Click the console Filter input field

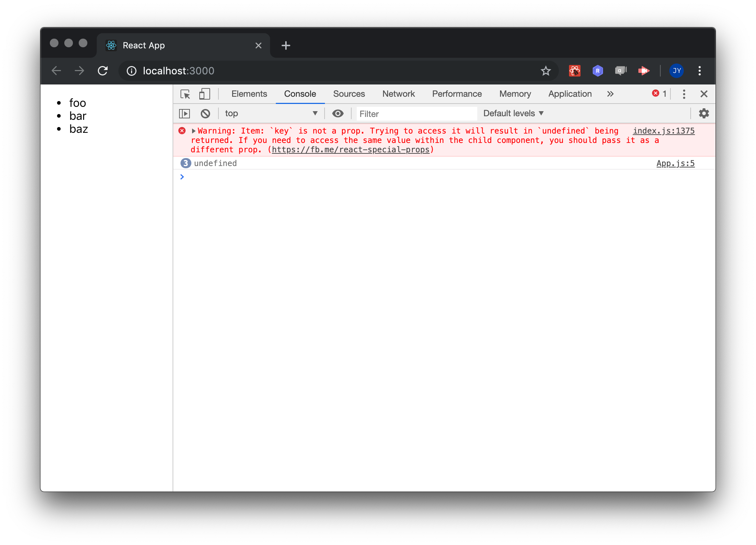pyautogui.click(x=416, y=114)
